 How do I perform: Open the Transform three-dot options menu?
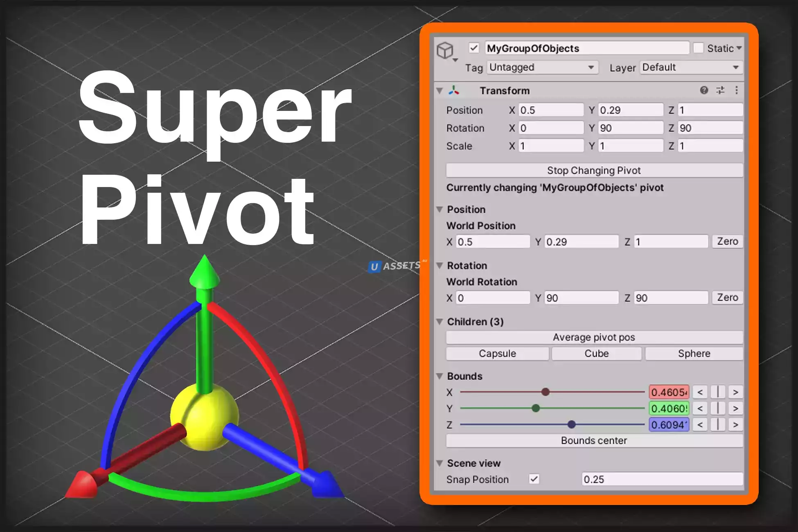736,90
